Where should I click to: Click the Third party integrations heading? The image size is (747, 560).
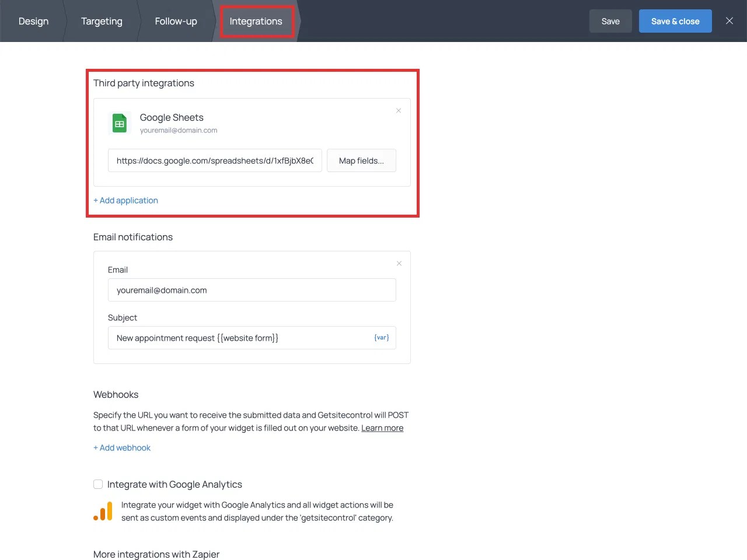coord(144,83)
